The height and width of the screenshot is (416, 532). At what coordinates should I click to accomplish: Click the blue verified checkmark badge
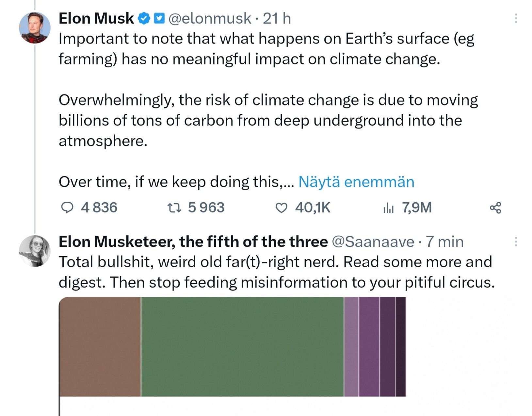(144, 18)
